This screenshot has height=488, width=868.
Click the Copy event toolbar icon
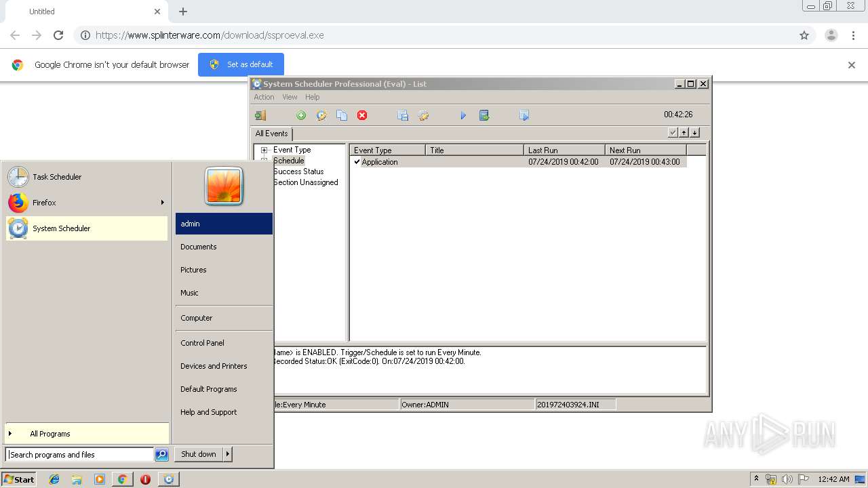point(342,116)
